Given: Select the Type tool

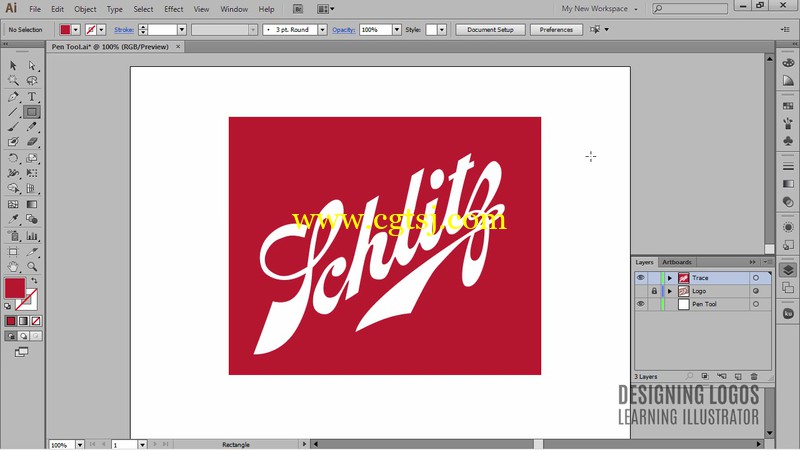Looking at the screenshot, I should pos(32,96).
